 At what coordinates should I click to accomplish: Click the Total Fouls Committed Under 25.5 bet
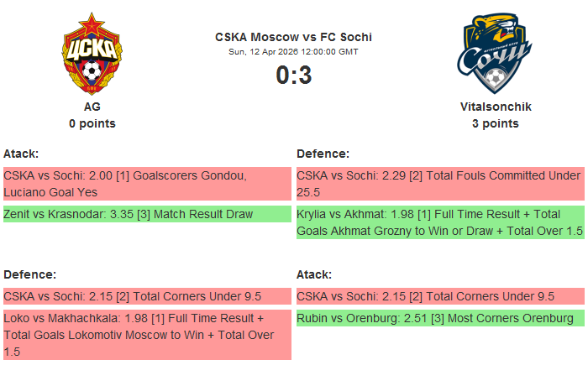pos(439,184)
